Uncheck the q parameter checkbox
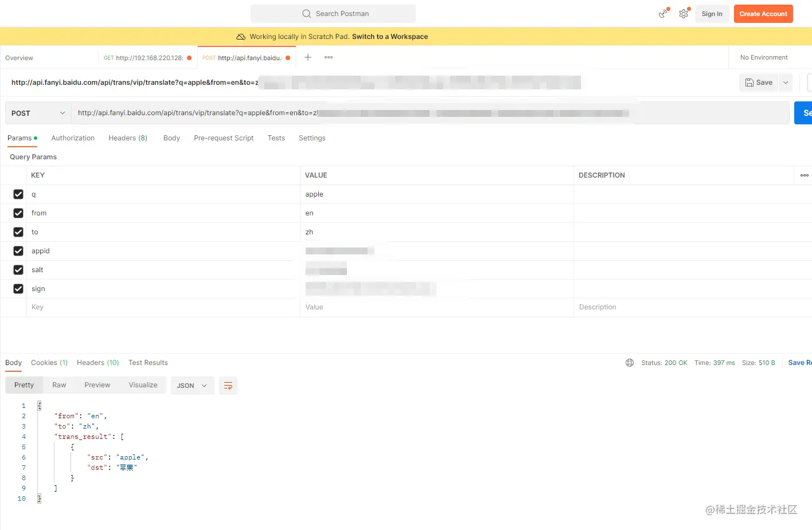Screen dimensions: 812x530 pyautogui.click(x=18, y=194)
